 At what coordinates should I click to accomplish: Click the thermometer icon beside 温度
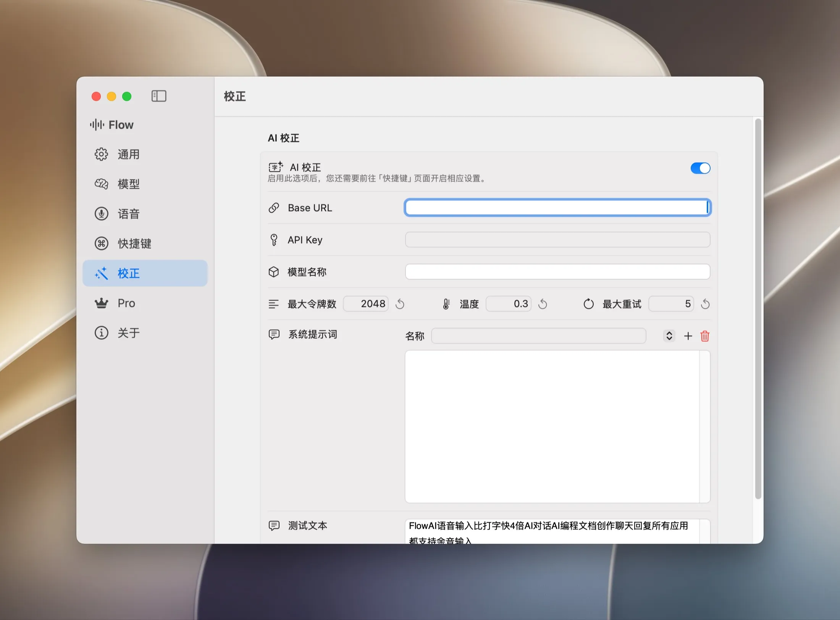tap(446, 304)
